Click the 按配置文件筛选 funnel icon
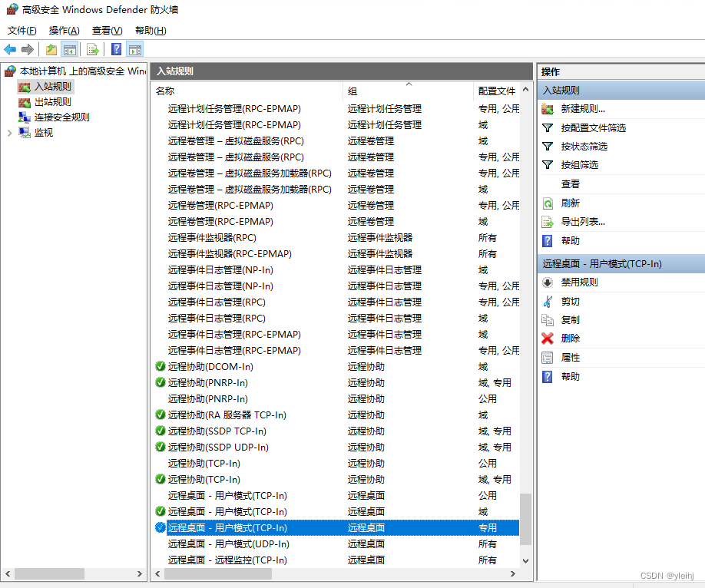705x588 pixels. 548,127
